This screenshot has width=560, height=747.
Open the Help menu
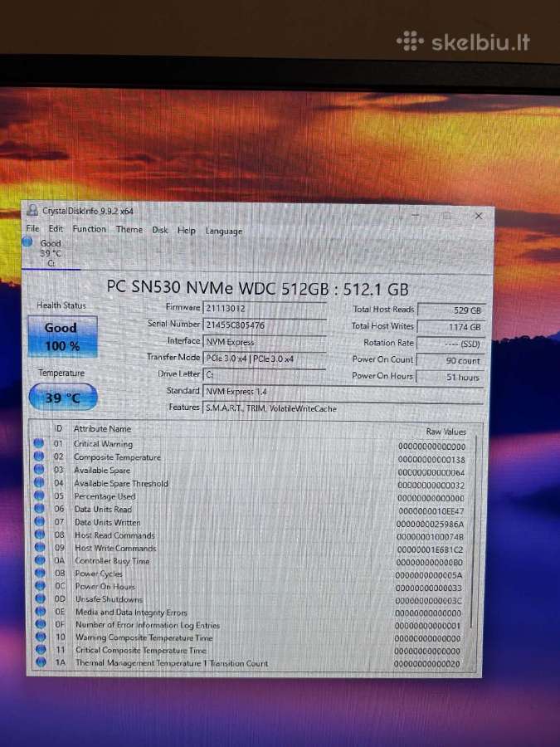tap(187, 230)
